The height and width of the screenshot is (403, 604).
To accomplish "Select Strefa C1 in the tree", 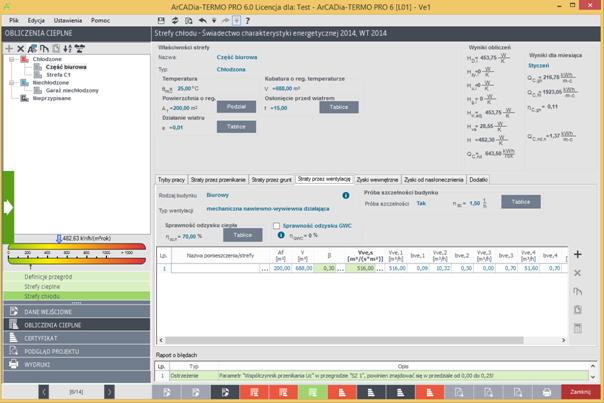I will tap(59, 75).
